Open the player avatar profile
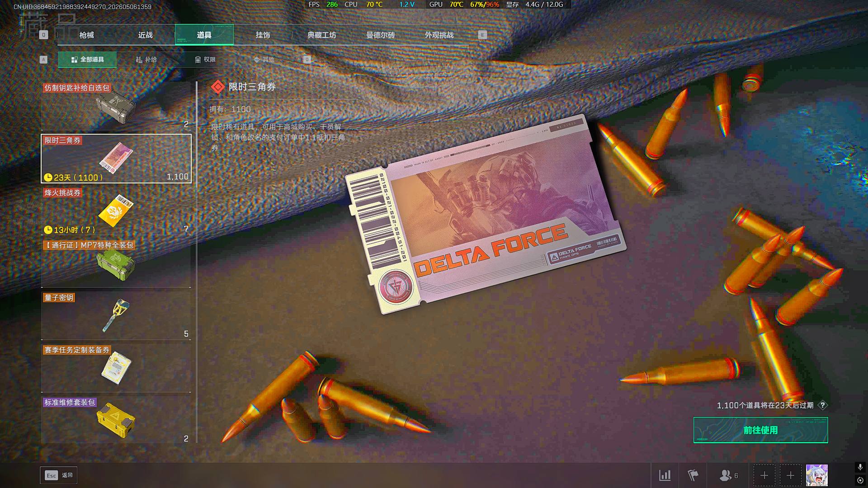This screenshot has height=488, width=868. 817,475
